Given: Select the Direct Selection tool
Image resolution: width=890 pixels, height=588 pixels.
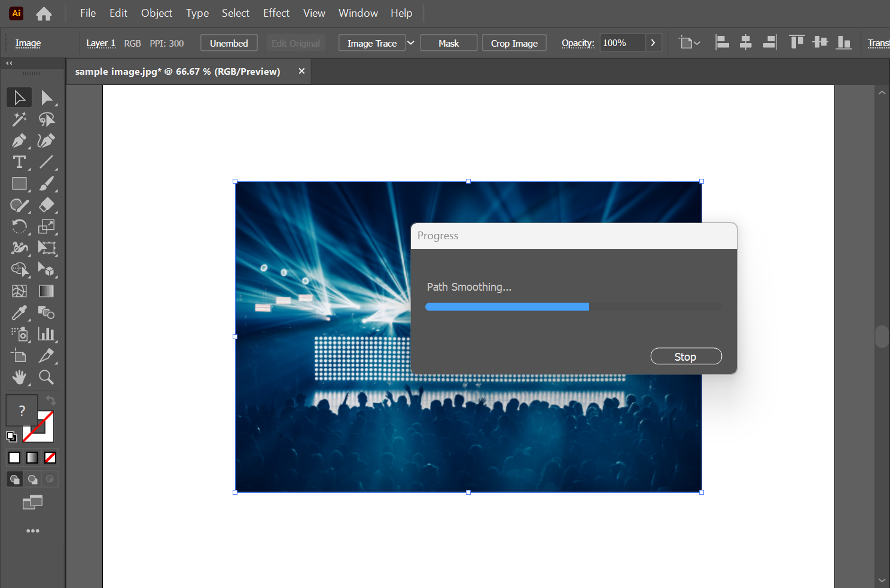Looking at the screenshot, I should (x=46, y=98).
